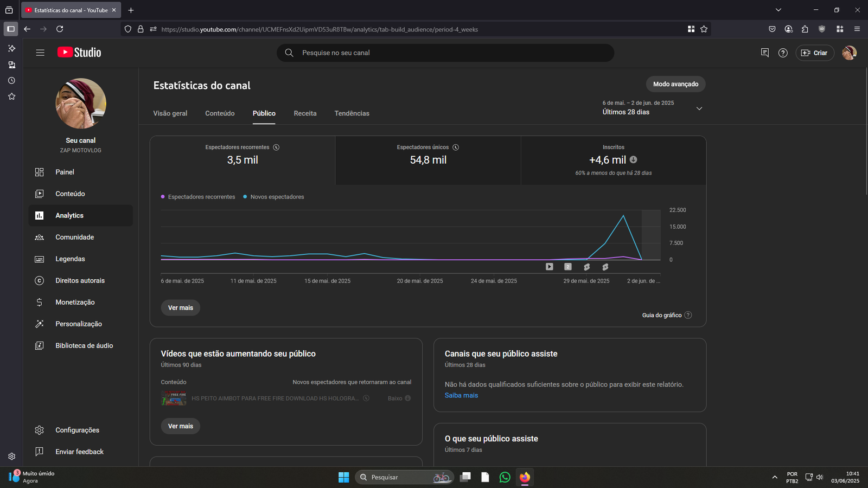Toggle the Espectadores recorrentes legend item
The width and height of the screenshot is (868, 488).
click(x=198, y=197)
